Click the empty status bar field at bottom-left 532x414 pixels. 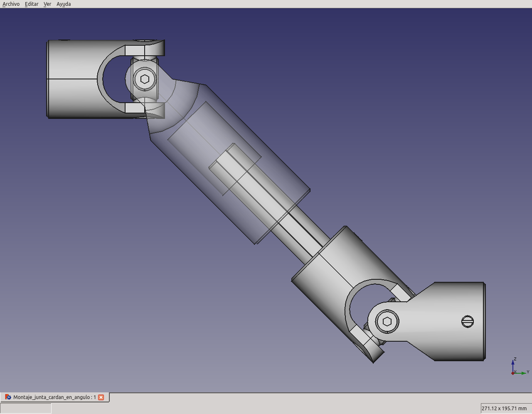coord(26,408)
